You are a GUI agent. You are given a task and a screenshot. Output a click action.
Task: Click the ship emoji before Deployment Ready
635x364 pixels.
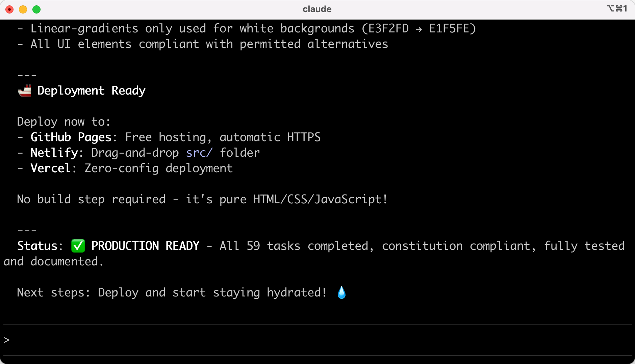click(24, 90)
